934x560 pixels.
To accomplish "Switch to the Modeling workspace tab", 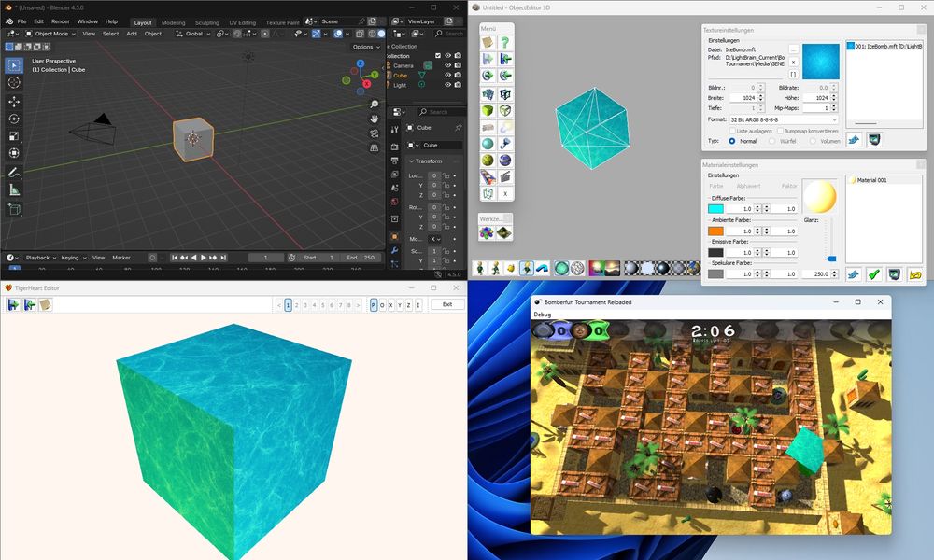I will (174, 22).
